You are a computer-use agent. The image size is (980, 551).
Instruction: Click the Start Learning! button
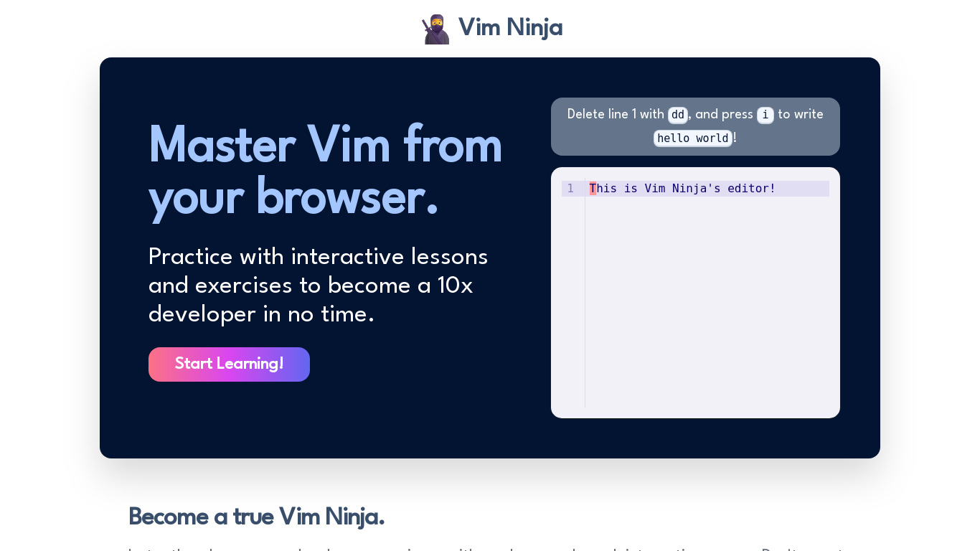point(229,364)
